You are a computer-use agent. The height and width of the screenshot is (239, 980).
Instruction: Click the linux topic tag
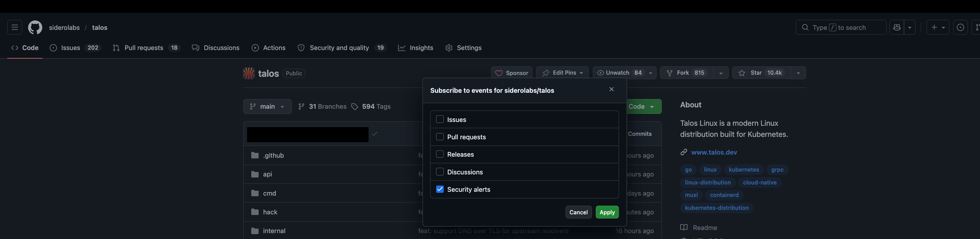710,170
